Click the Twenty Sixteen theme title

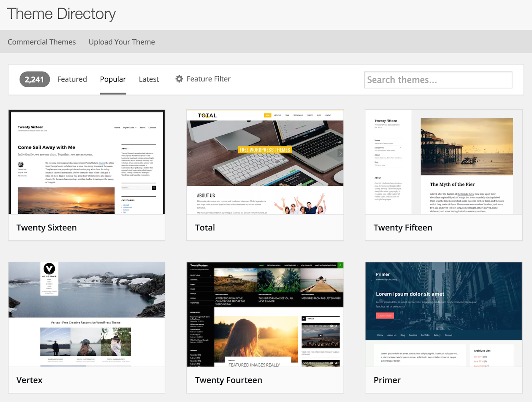click(46, 228)
